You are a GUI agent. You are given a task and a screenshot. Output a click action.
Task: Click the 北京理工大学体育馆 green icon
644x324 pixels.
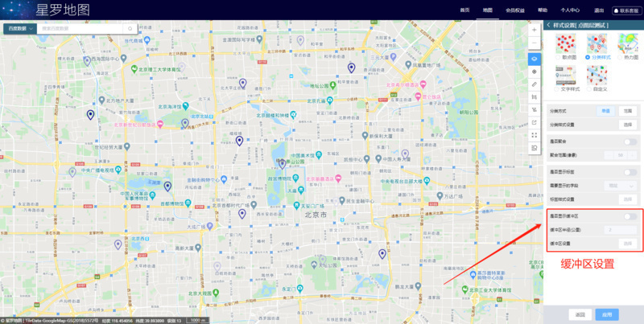pos(134,69)
